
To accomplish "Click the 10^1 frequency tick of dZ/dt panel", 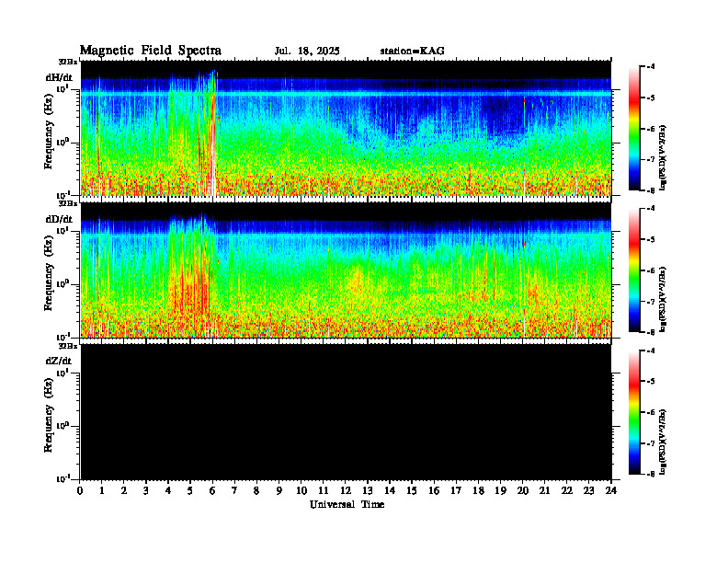I will click(63, 373).
